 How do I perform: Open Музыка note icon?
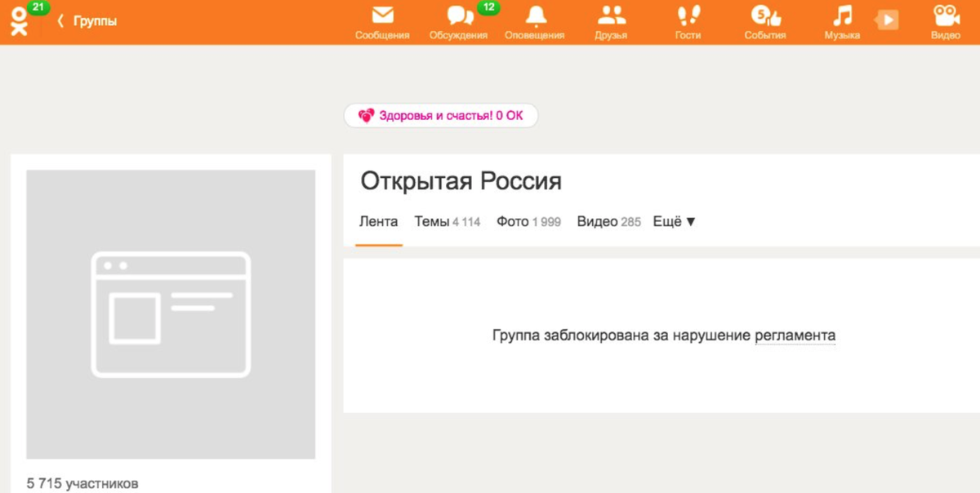[842, 15]
